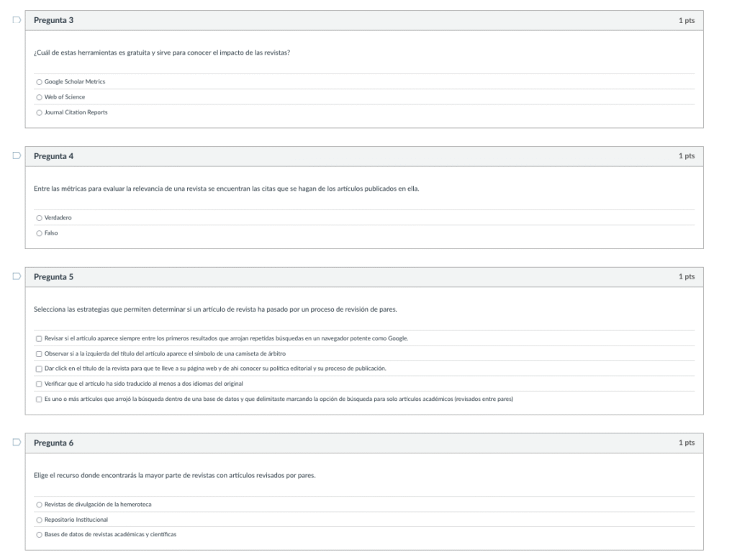Flag Pregunta 3 for later review
Screen dimensions: 737x560
coord(16,20)
